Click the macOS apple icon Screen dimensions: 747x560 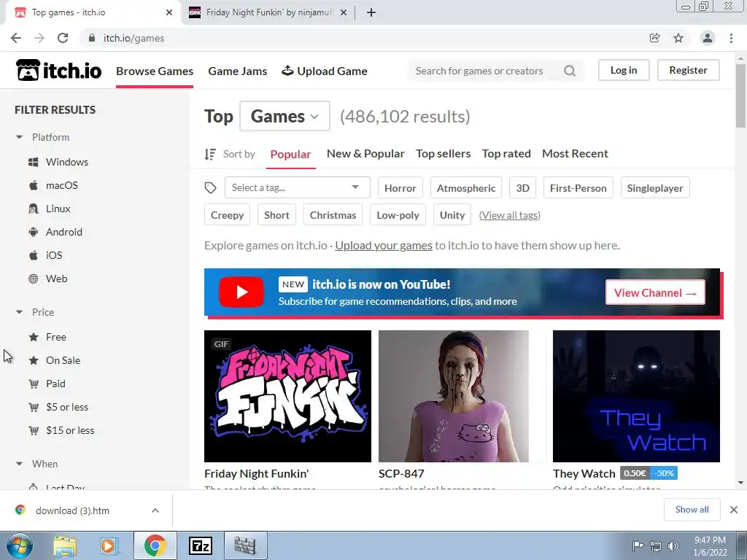34,185
